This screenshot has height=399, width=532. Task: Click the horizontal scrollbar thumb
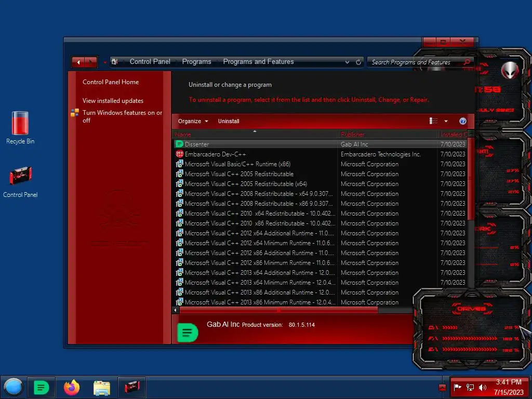(278, 310)
